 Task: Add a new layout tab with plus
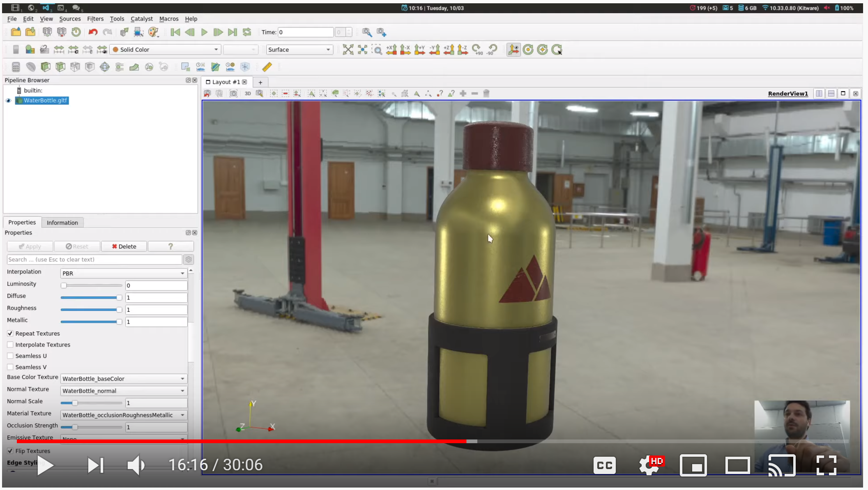[x=260, y=83]
